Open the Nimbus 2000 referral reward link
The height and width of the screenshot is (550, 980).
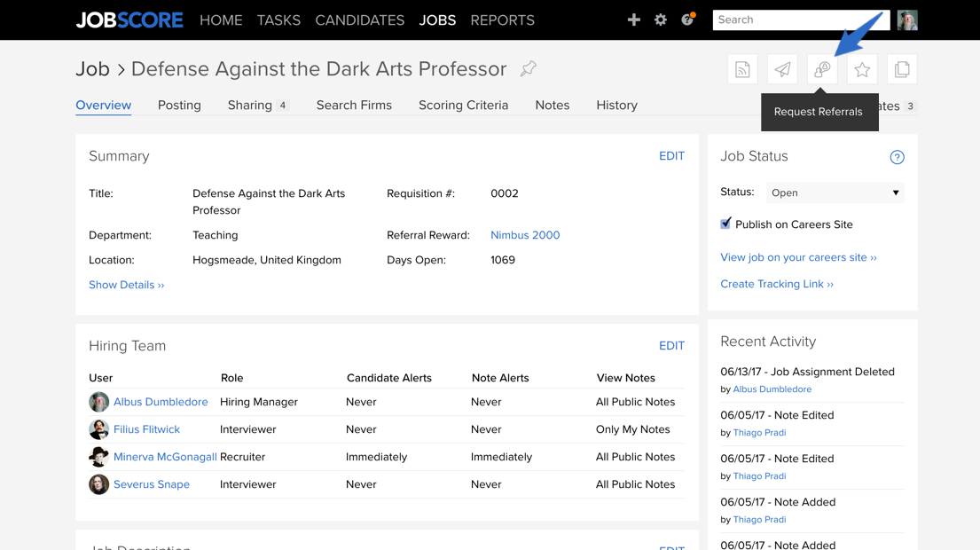[525, 235]
